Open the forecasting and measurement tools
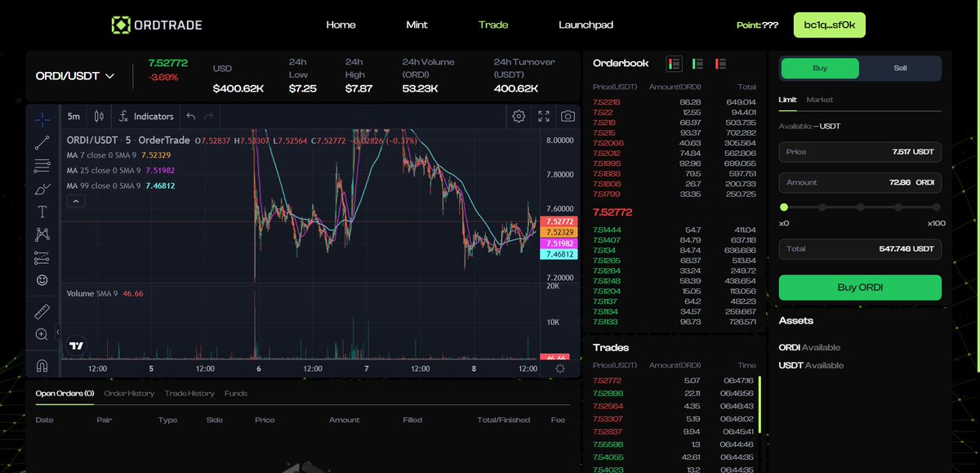The height and width of the screenshot is (473, 980). (42, 257)
